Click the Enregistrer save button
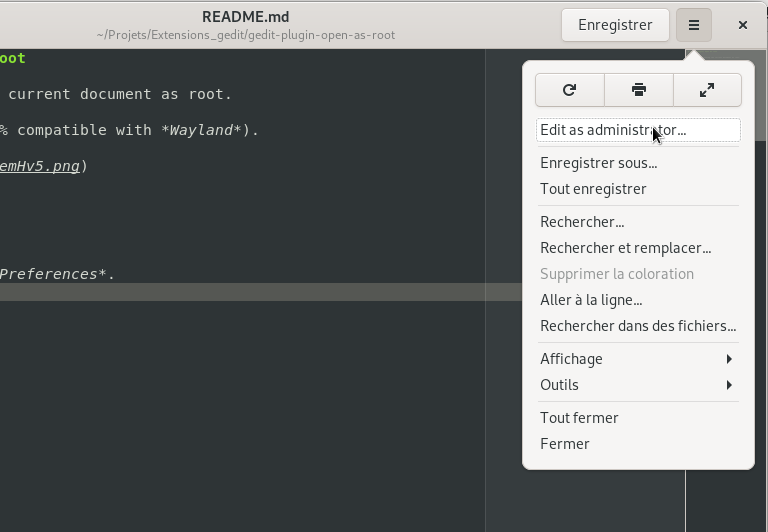Viewport: 768px width, 532px height. point(615,25)
